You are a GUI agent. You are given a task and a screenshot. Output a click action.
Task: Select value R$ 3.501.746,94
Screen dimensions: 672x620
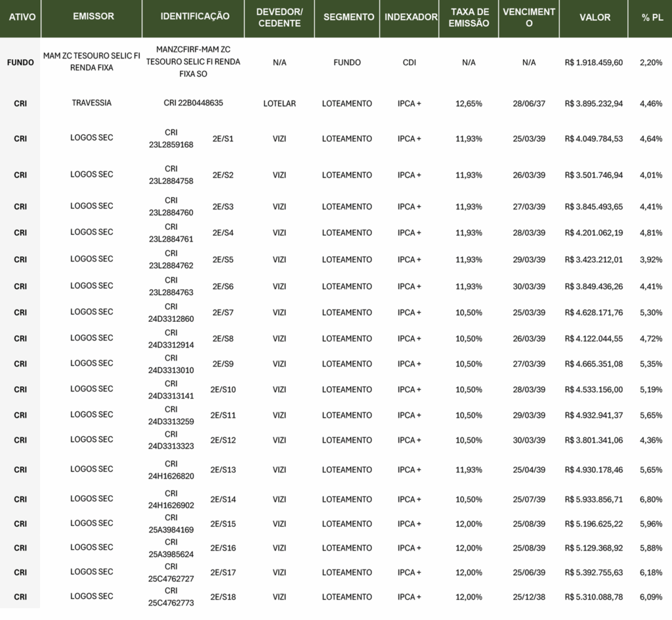point(593,175)
